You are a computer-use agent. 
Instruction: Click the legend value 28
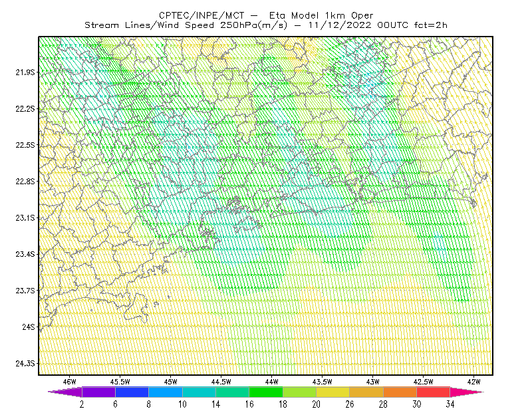pyautogui.click(x=383, y=404)
